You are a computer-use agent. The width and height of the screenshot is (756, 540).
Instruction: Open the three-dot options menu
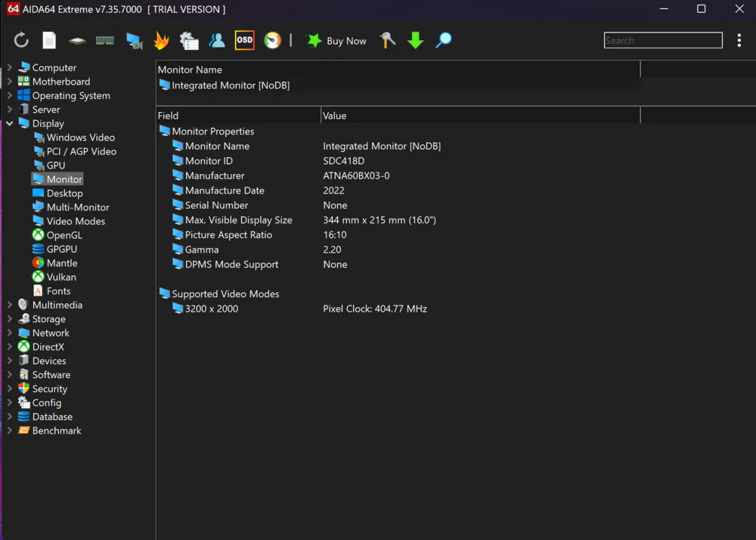[x=739, y=41]
